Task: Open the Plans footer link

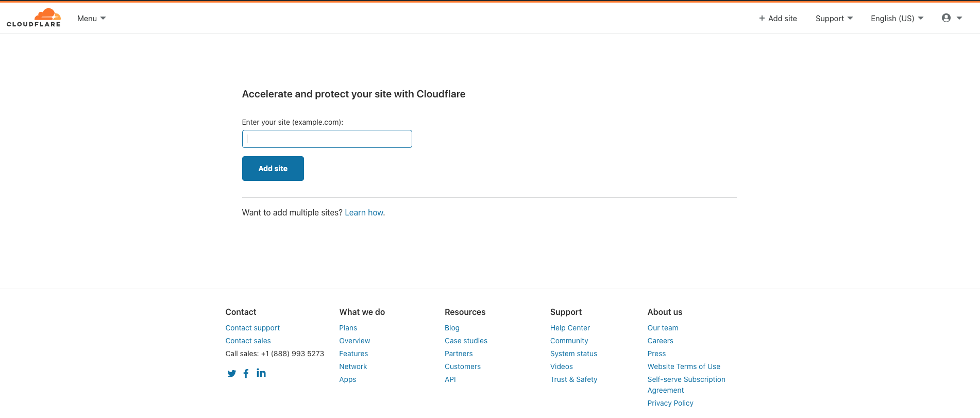Action: pyautogui.click(x=348, y=328)
